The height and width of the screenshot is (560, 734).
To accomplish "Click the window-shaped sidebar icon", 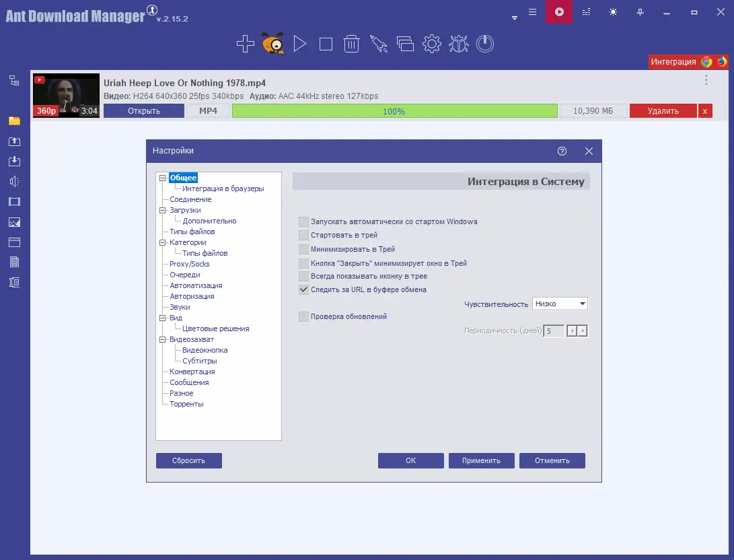I will [x=15, y=242].
